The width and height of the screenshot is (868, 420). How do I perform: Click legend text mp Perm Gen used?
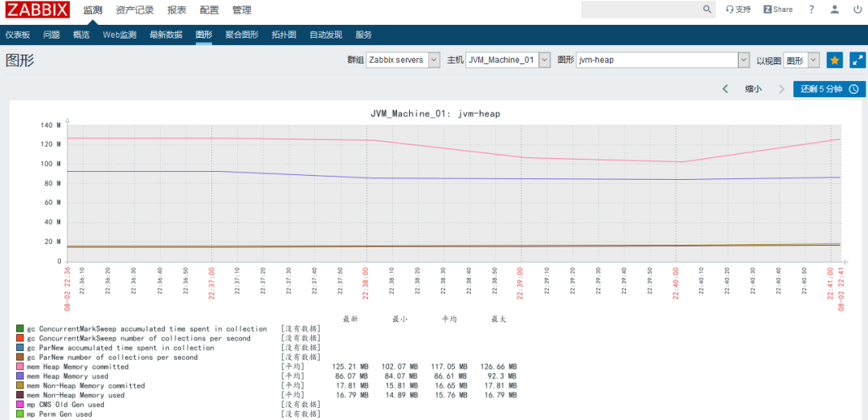(x=59, y=414)
